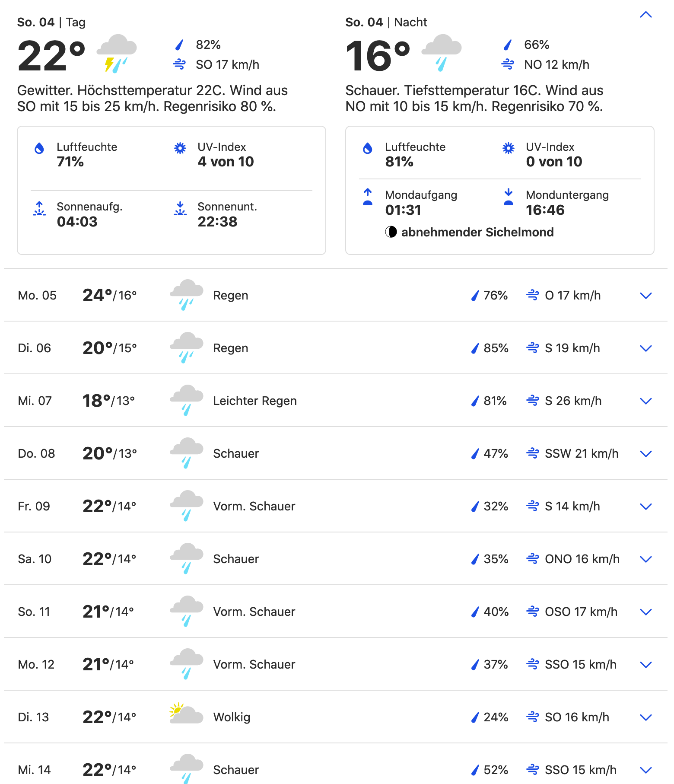Collapse the Sunday 04 forecast details
This screenshot has width=674, height=784.
coord(645,15)
